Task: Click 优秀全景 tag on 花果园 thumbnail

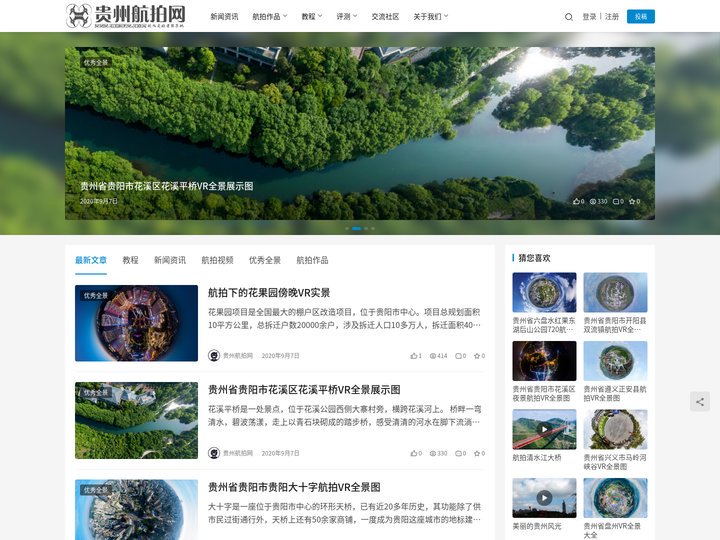Action: (x=96, y=296)
